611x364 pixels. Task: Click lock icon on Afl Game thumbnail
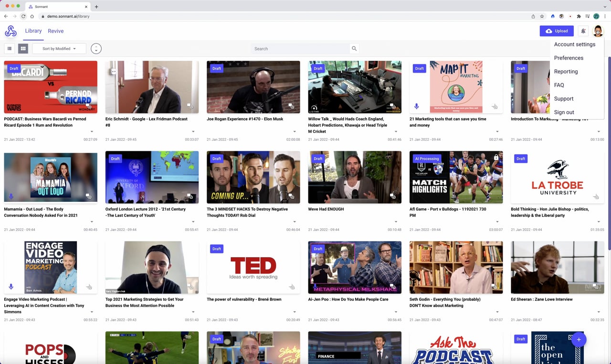(496, 157)
